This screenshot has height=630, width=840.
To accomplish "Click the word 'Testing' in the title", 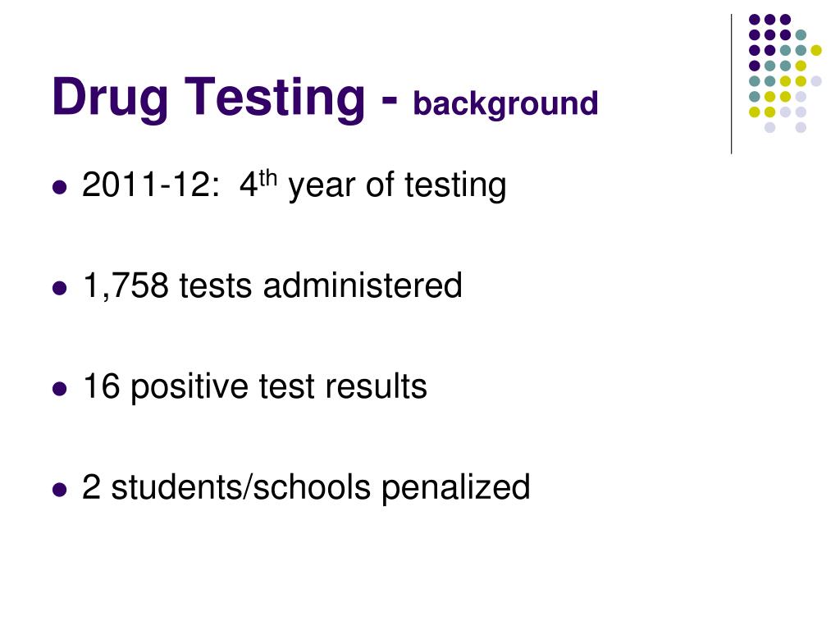I will [275, 98].
